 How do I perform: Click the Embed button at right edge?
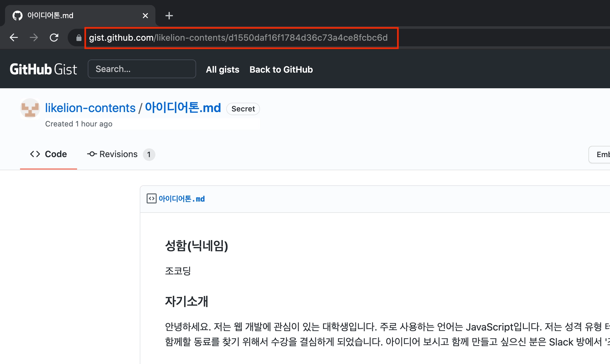click(601, 154)
